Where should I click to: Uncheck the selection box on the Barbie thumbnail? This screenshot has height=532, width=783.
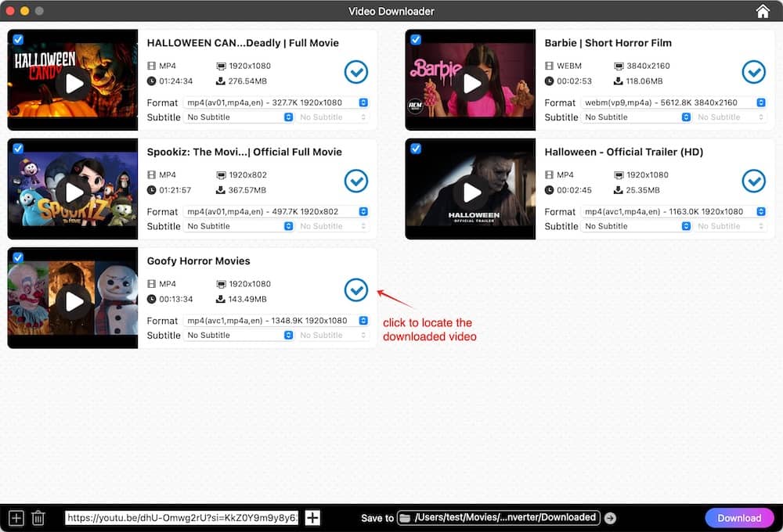click(415, 39)
